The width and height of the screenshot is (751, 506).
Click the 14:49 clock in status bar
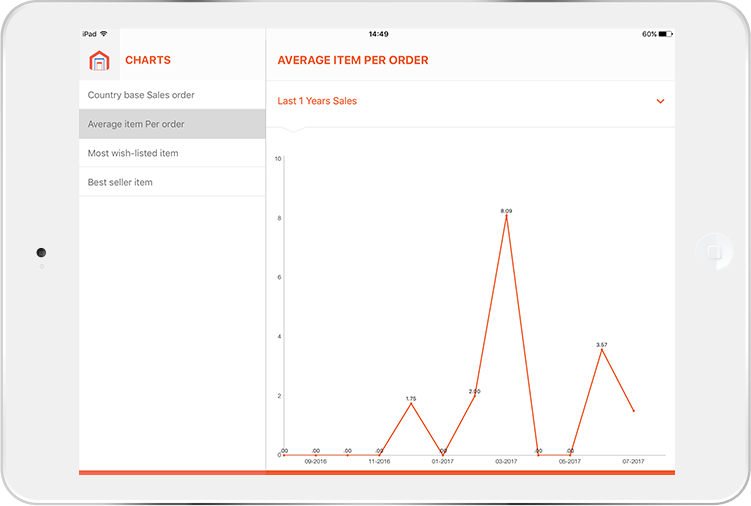pyautogui.click(x=378, y=34)
